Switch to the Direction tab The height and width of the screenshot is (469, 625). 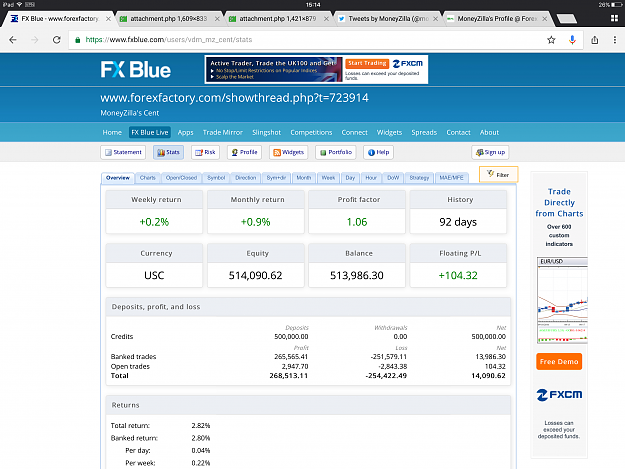point(246,178)
